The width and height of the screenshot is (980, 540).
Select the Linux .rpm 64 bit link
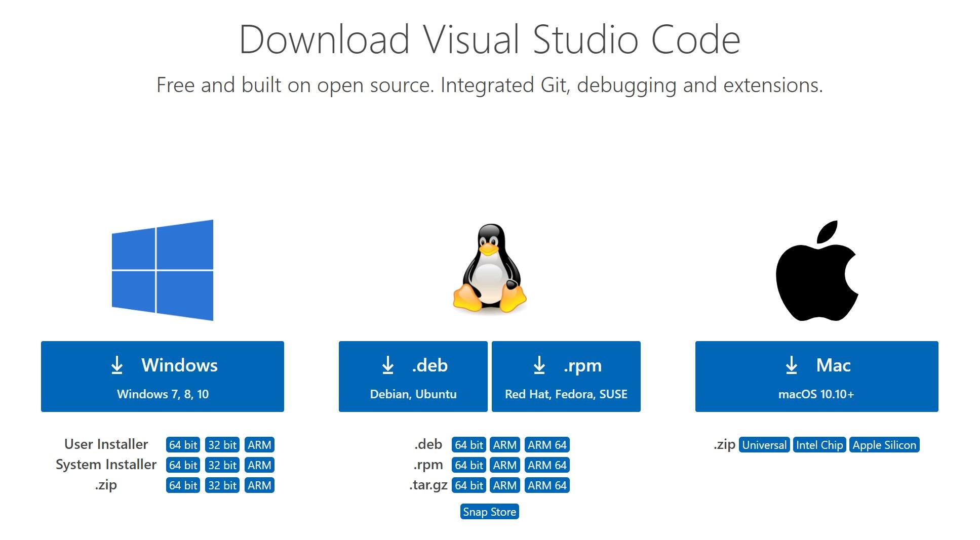pos(468,465)
